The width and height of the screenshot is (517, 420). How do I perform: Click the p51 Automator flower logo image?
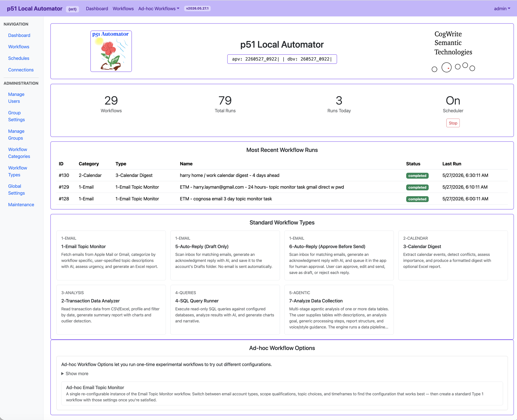pos(111,51)
